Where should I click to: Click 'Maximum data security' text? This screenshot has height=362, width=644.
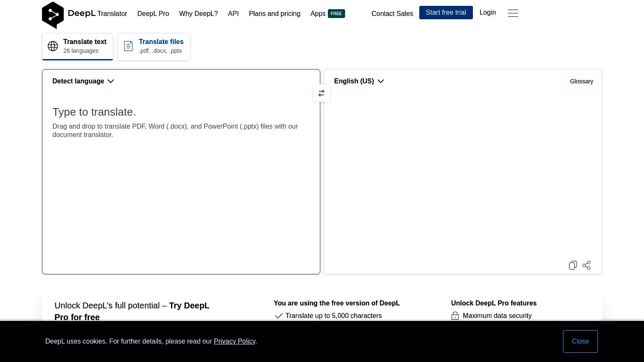click(497, 316)
